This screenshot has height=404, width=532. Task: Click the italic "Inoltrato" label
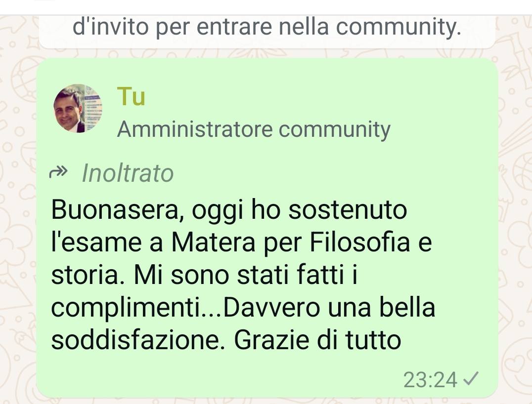pos(128,173)
